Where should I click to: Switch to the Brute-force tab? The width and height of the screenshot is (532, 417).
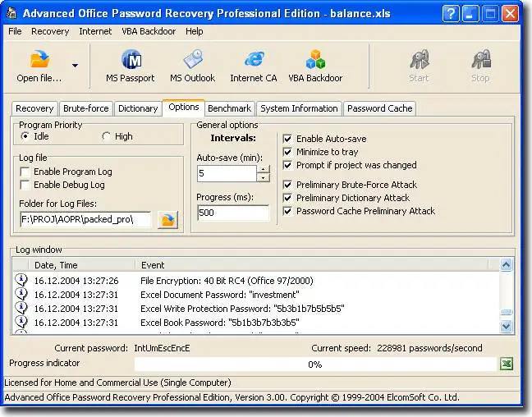click(x=86, y=108)
